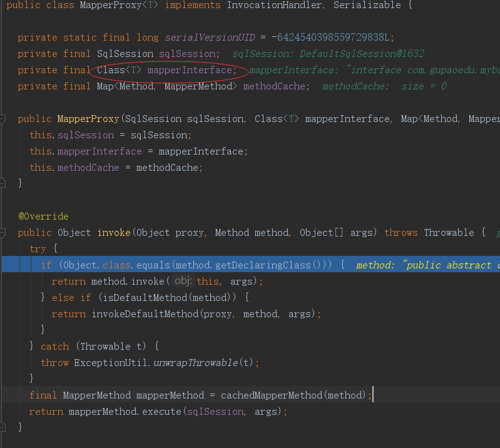Click 'this.mapperInterface' assignment target
Image resolution: width=500 pixels, height=448 pixels.
(86, 151)
